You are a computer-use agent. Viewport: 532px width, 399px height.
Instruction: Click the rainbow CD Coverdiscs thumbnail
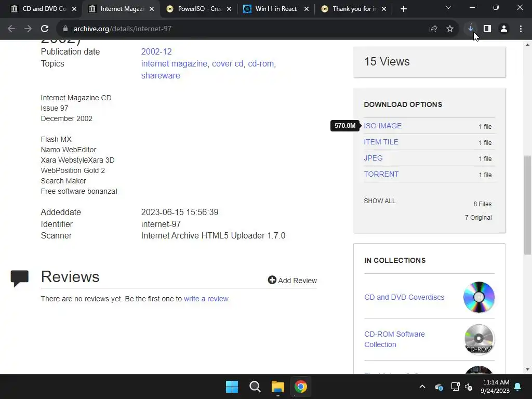[479, 297]
